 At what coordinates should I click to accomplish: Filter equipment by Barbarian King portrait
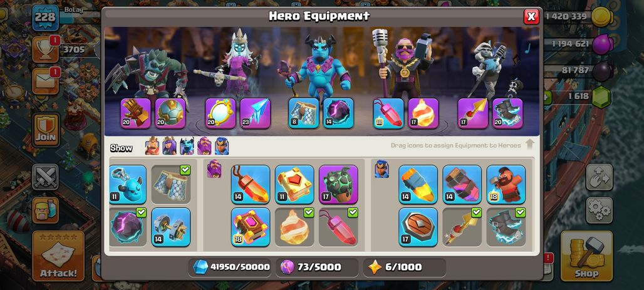[x=152, y=146]
